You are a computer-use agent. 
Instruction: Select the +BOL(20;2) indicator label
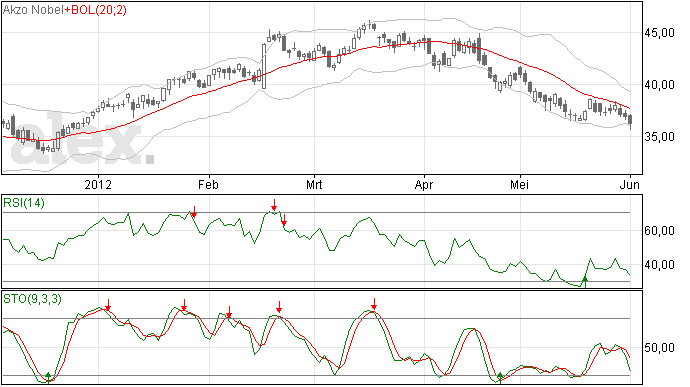pyautogui.click(x=95, y=9)
